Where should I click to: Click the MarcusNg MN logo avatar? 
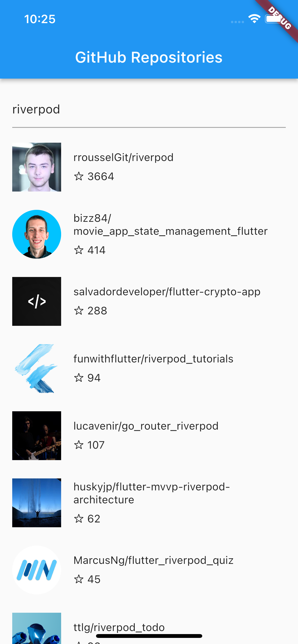tap(36, 569)
